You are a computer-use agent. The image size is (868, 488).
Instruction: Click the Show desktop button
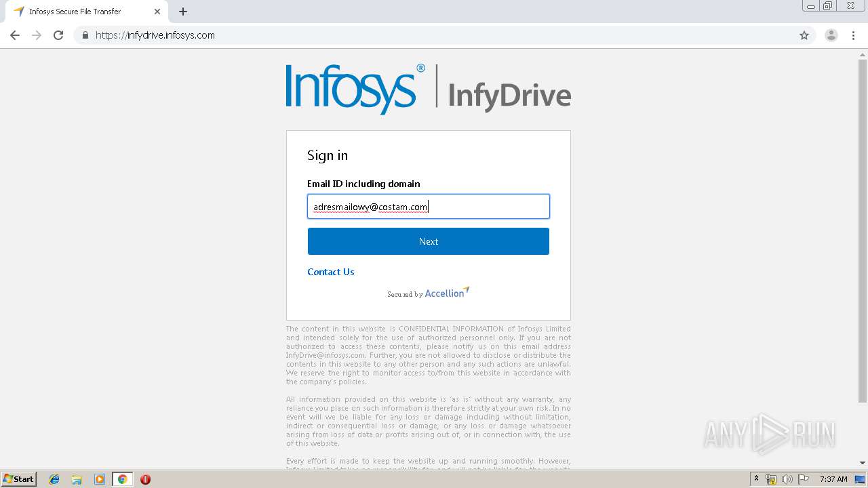point(861,479)
